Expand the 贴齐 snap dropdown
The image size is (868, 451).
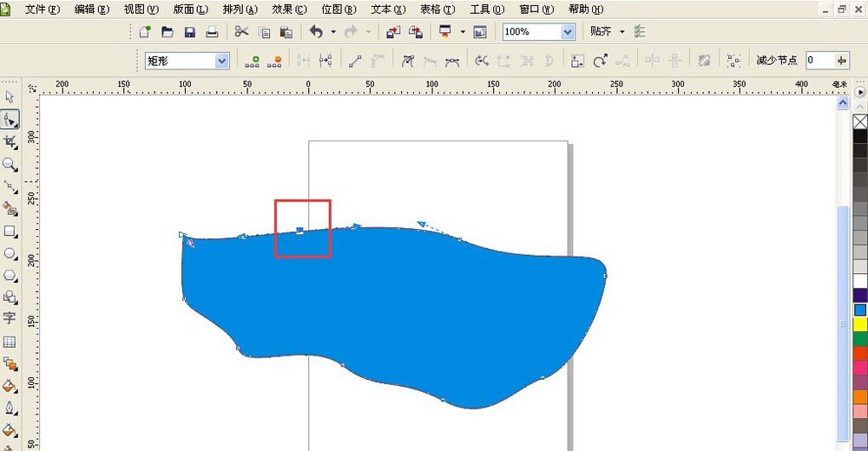pos(622,31)
